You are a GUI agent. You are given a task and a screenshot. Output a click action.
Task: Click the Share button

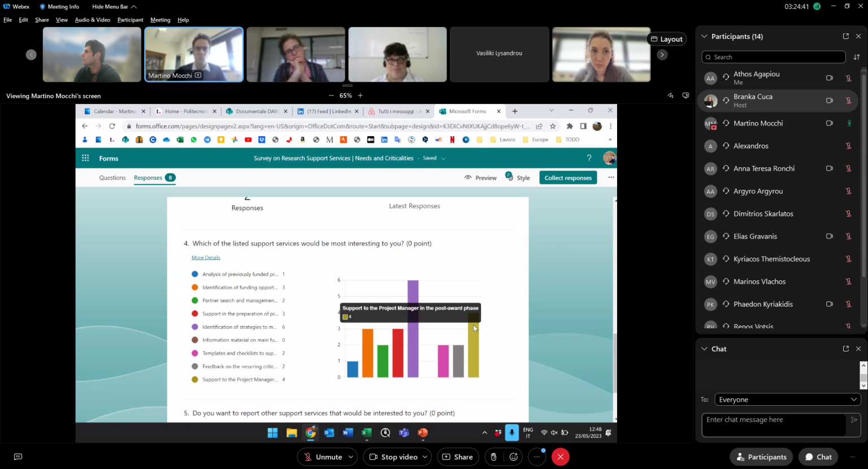(x=457, y=457)
